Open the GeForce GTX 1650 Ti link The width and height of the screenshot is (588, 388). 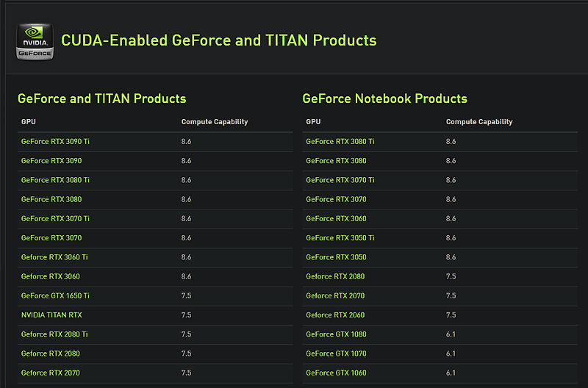pyautogui.click(x=55, y=296)
